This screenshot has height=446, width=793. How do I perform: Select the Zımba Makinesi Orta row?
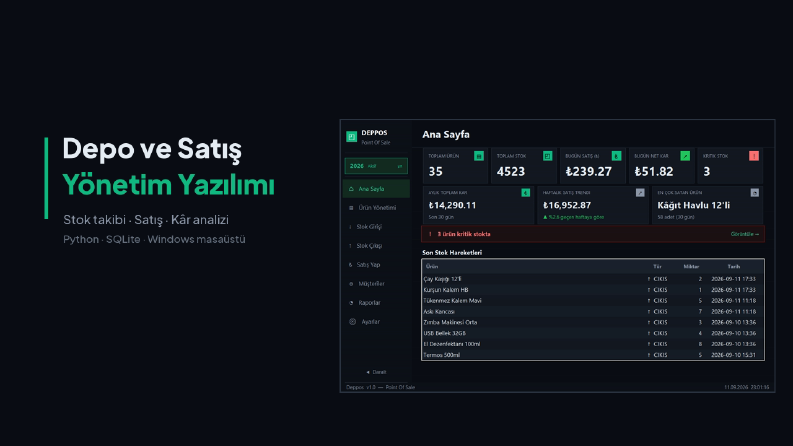tap(593, 323)
